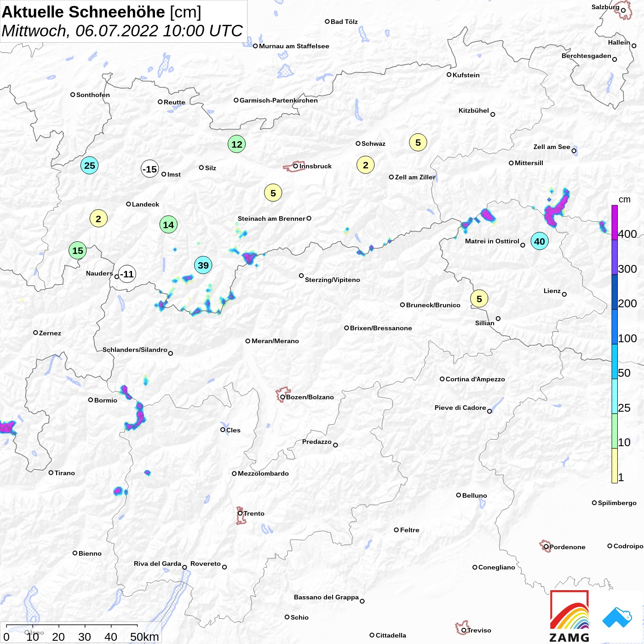Click the 'Cortina d'Ampezzo' label
The height and width of the screenshot is (644, 644).
tap(475, 379)
